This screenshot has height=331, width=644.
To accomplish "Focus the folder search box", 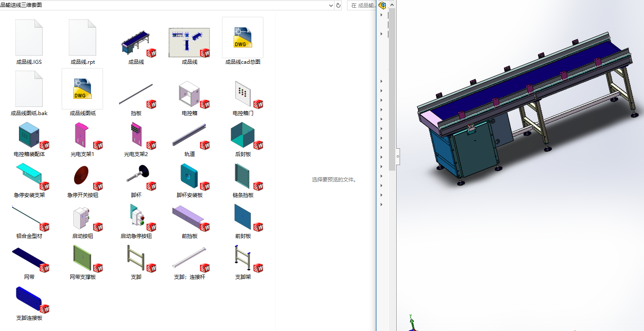I will [x=361, y=5].
